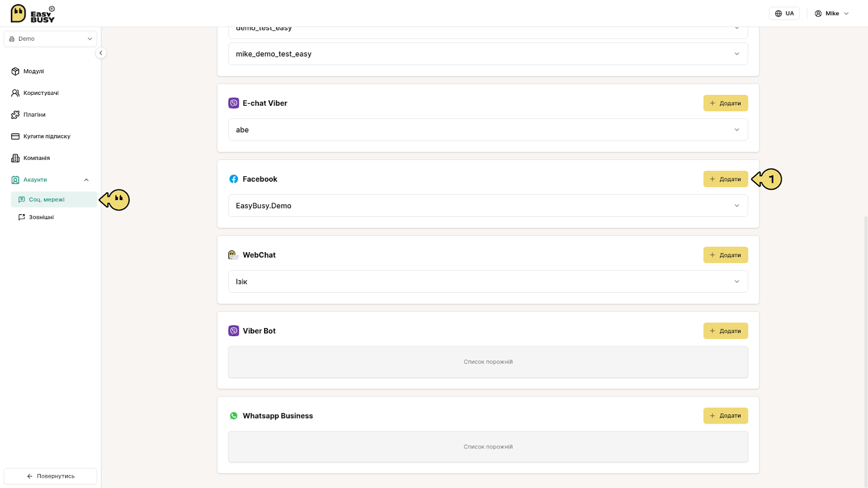Expand the abe Viber account row
Screen dimensions: 868x488
click(488, 130)
